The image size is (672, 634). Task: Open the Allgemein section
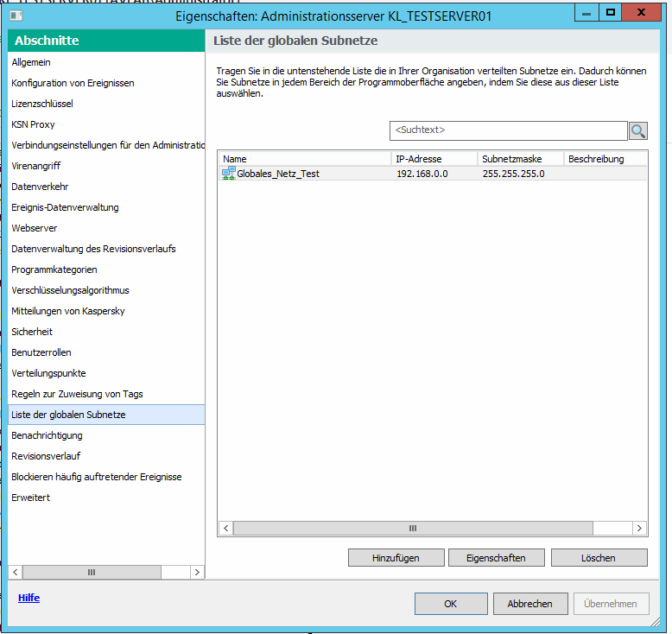(31, 62)
